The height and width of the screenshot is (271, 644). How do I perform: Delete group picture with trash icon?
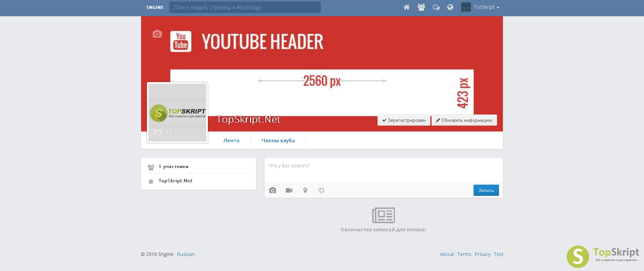coord(169,133)
